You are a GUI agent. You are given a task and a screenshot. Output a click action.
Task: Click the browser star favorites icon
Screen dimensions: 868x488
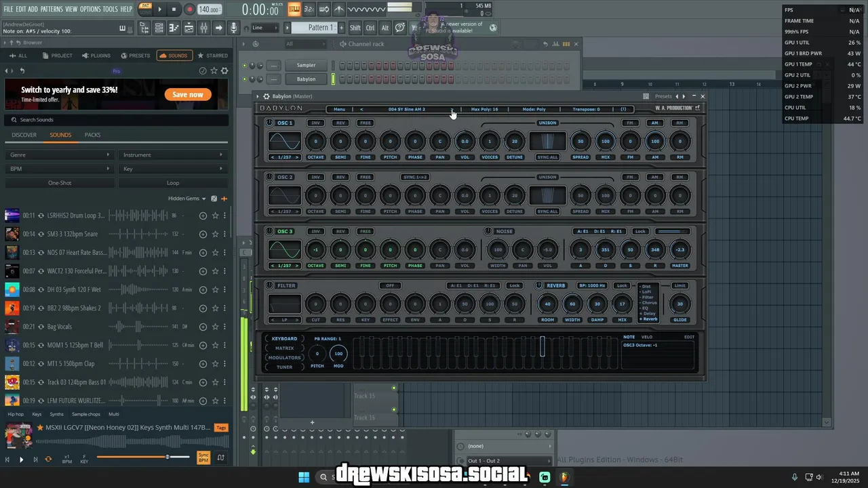coord(214,70)
